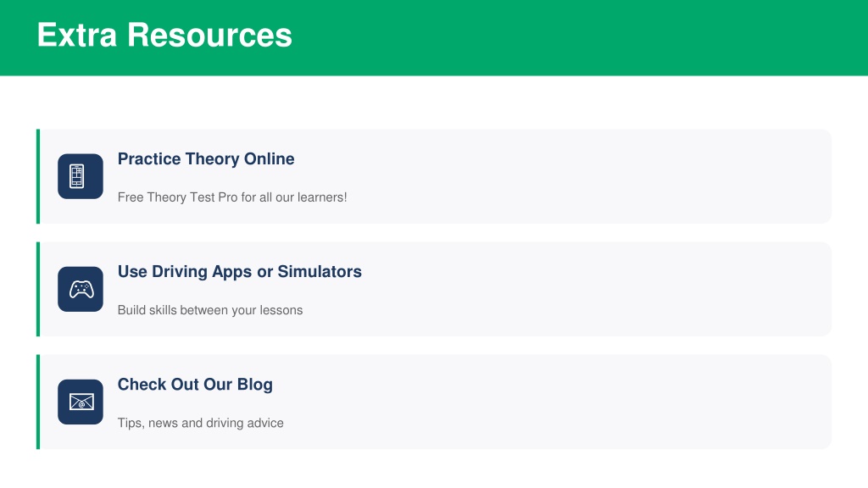Open the 'Use Driving Apps or Simulators' heading
Screen dimensions: 868x488
[x=239, y=272]
